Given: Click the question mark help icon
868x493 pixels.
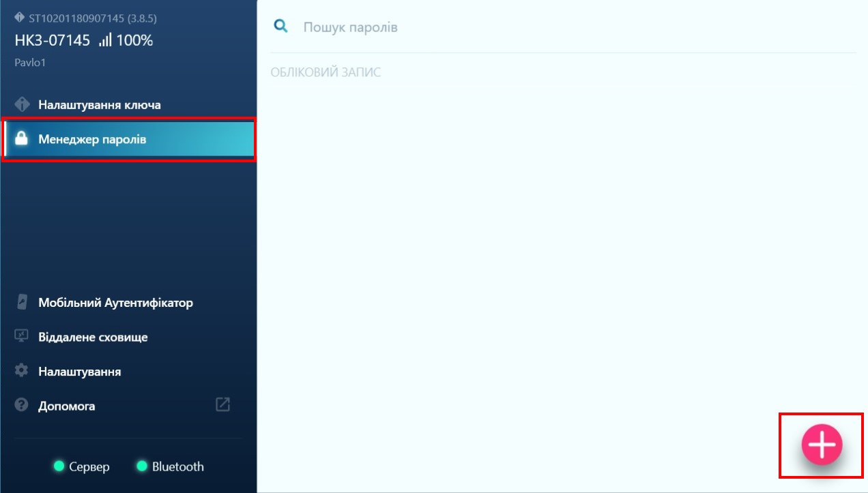Looking at the screenshot, I should [x=22, y=405].
